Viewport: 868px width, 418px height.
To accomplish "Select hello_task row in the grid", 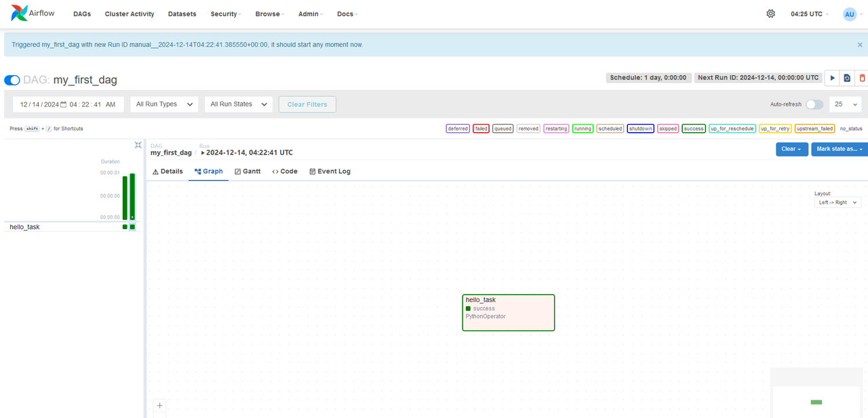I will [70, 227].
